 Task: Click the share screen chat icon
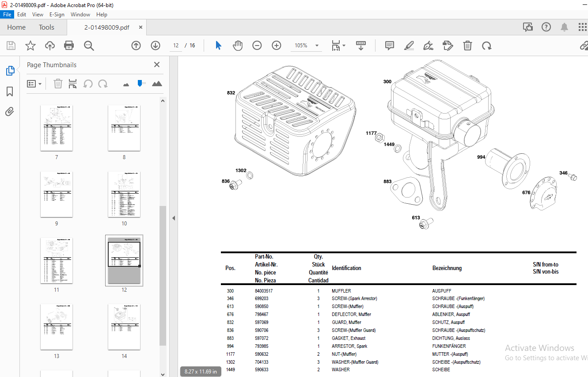click(527, 27)
